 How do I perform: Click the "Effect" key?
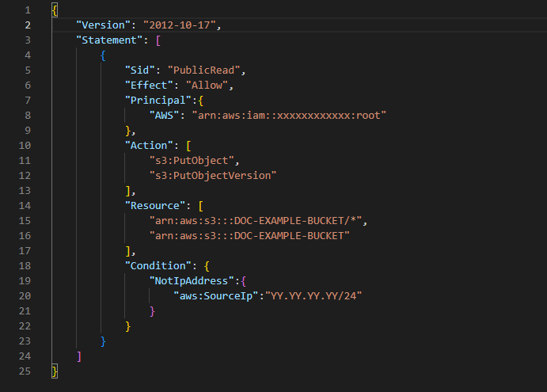point(149,86)
